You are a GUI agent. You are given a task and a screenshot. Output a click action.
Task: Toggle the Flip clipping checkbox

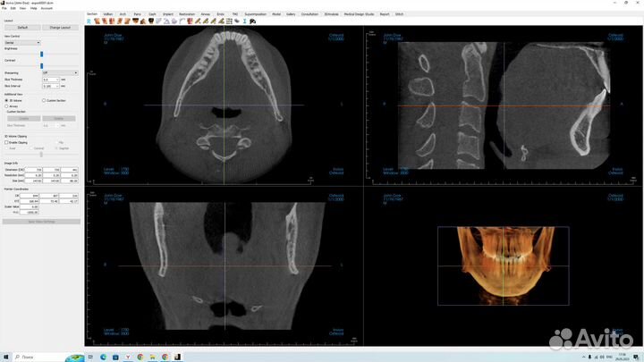pos(56,142)
